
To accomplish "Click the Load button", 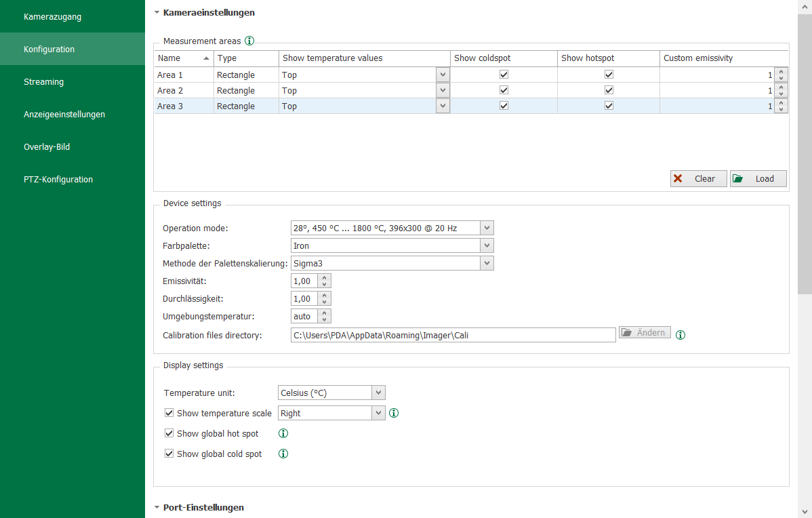I will click(x=758, y=179).
